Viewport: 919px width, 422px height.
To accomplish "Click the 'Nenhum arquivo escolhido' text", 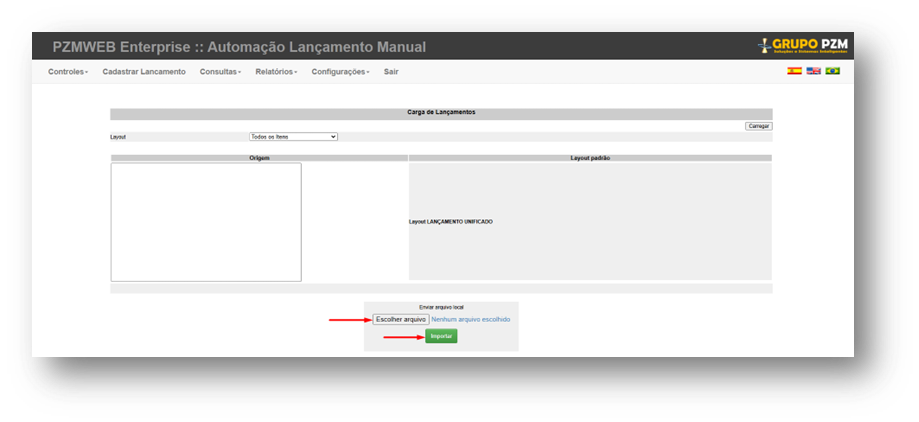I will coord(470,319).
